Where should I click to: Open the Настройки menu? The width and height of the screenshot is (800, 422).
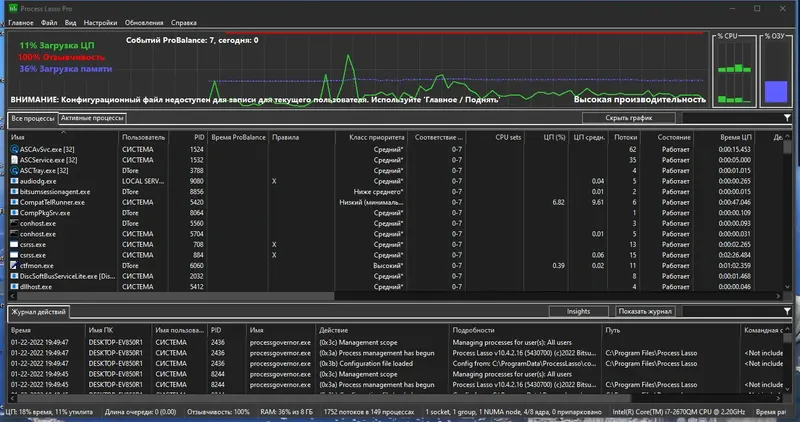click(100, 21)
